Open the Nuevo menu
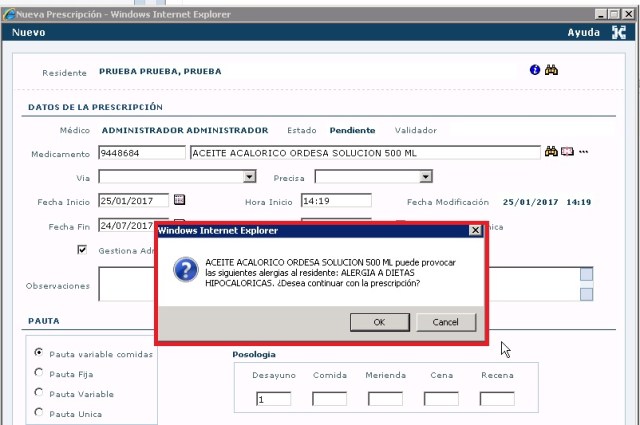Image resolution: width=640 pixels, height=425 pixels. click(x=28, y=32)
